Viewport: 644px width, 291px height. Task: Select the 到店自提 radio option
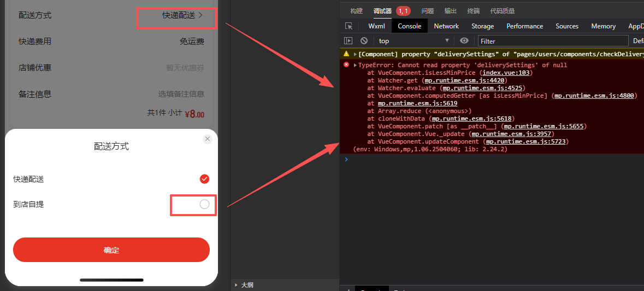[204, 204]
